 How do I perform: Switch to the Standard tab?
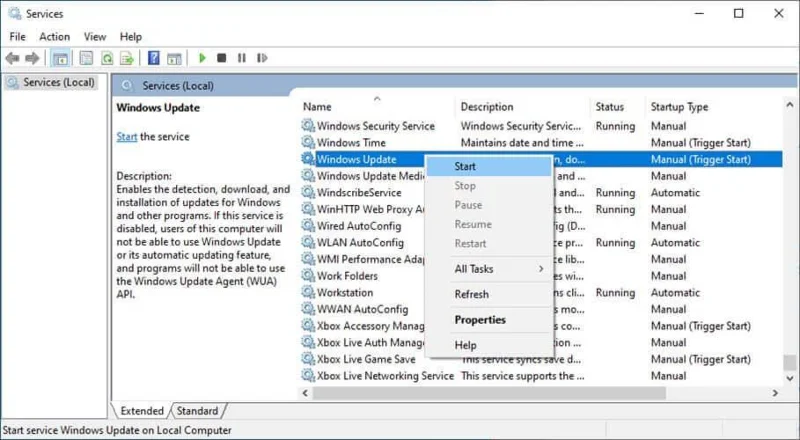point(197,411)
